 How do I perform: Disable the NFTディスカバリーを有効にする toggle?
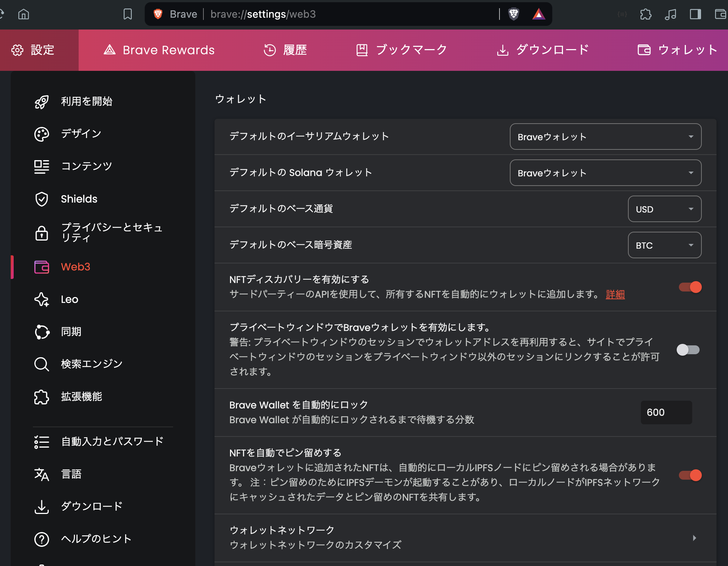coord(690,287)
